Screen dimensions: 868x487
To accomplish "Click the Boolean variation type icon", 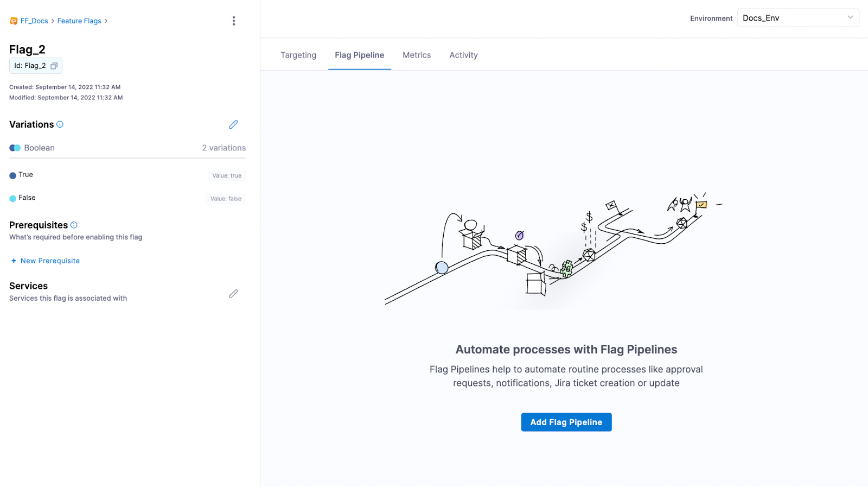I will (15, 148).
